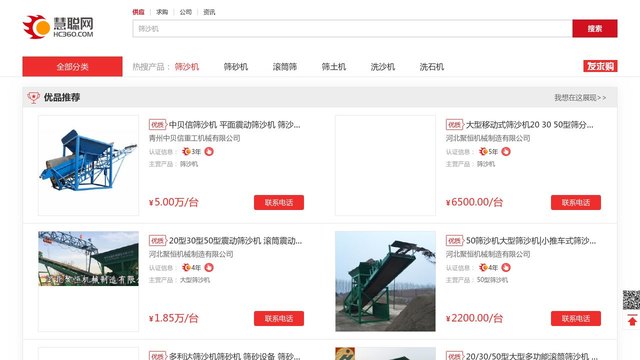This screenshot has height=360, width=640.
Task: Click the 优质 tag on 20型30型50型 listing
Action: (158, 241)
